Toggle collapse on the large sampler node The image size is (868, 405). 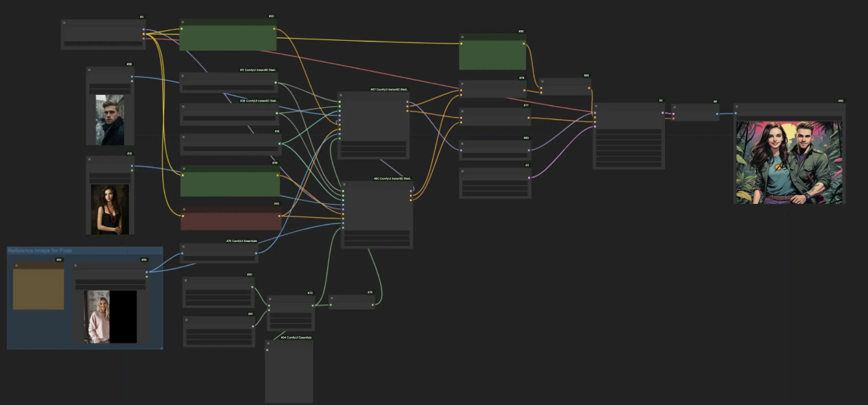[x=596, y=106]
